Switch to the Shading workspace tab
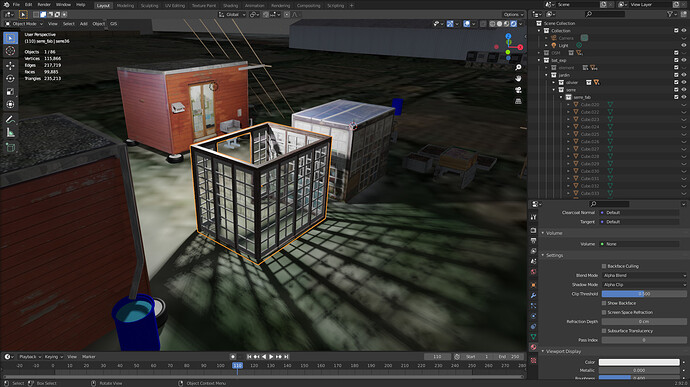Image resolution: width=690 pixels, height=387 pixels. click(x=230, y=5)
